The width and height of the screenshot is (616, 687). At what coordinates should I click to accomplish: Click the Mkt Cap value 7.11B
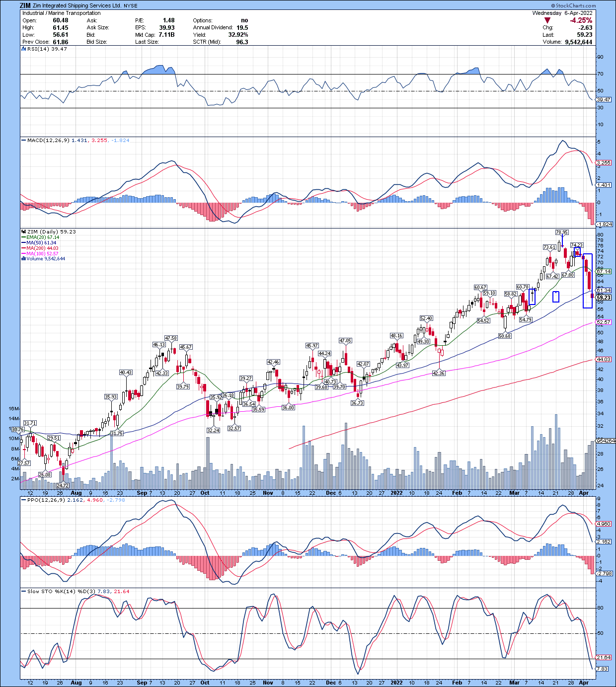point(167,35)
